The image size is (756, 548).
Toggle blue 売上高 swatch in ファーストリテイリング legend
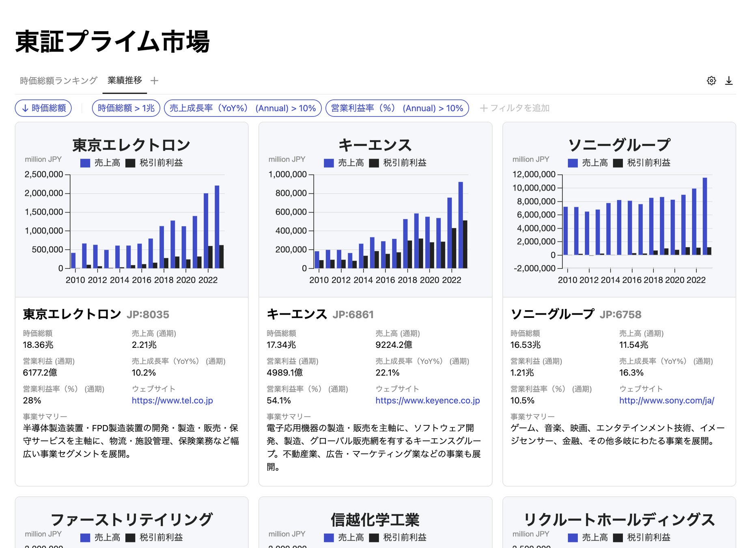85,537
